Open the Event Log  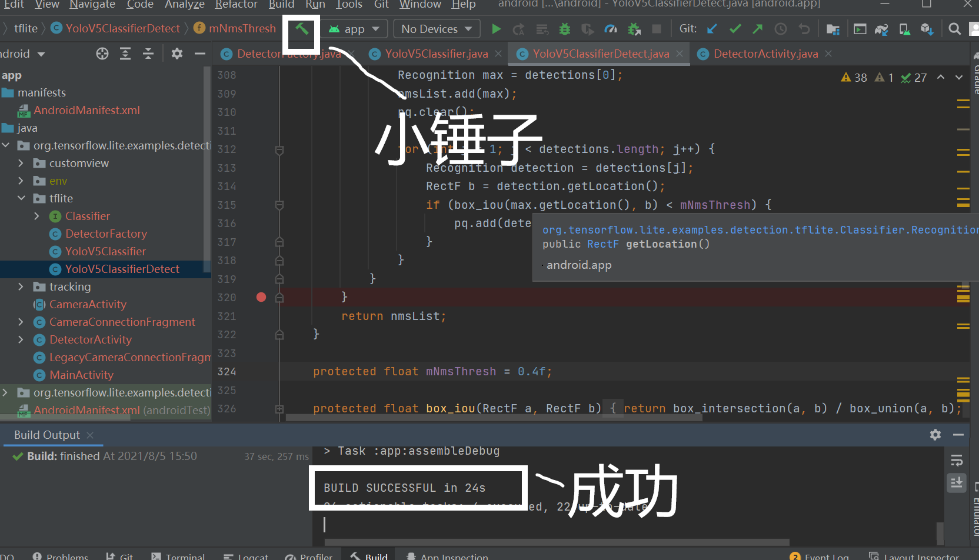826,556
